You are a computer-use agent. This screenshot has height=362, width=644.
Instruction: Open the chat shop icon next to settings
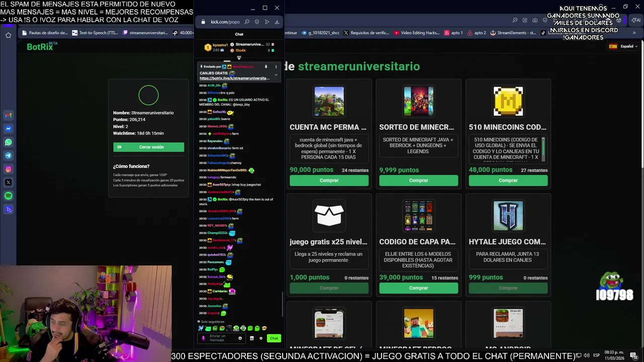[252, 338]
